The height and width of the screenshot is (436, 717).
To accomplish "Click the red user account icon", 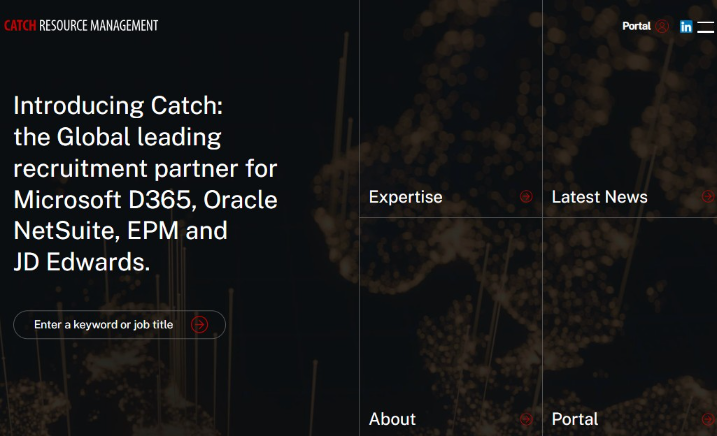I will (x=662, y=26).
